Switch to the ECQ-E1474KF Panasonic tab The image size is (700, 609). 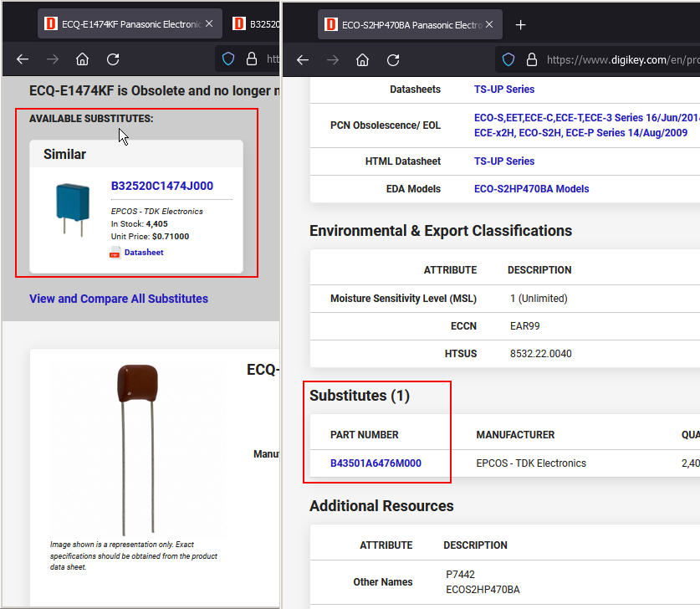(130, 23)
